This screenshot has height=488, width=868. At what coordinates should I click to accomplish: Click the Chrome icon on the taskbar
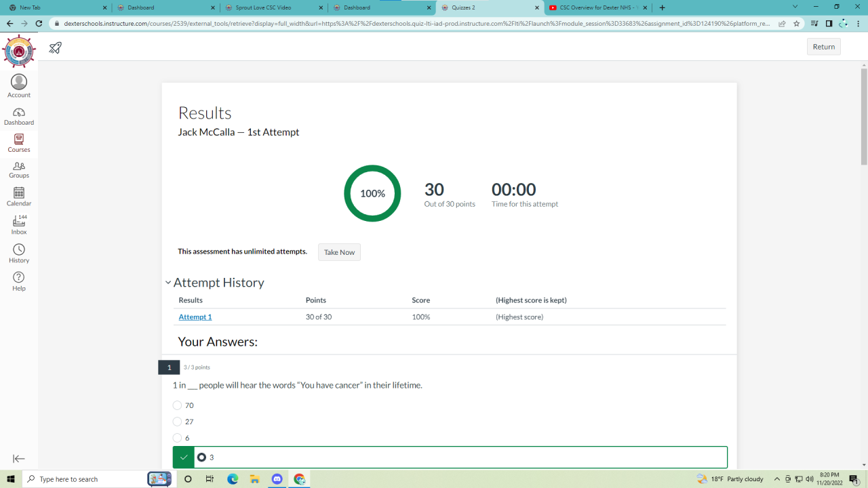click(x=300, y=479)
